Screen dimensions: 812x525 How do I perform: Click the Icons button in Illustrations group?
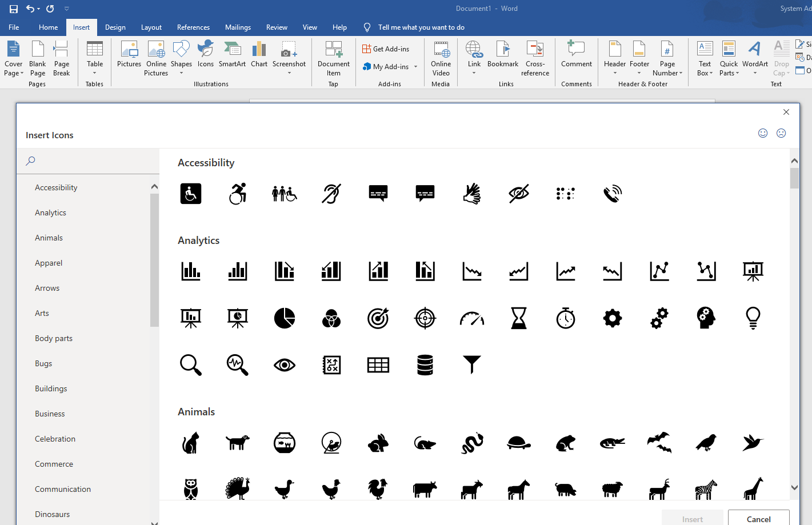click(206, 55)
